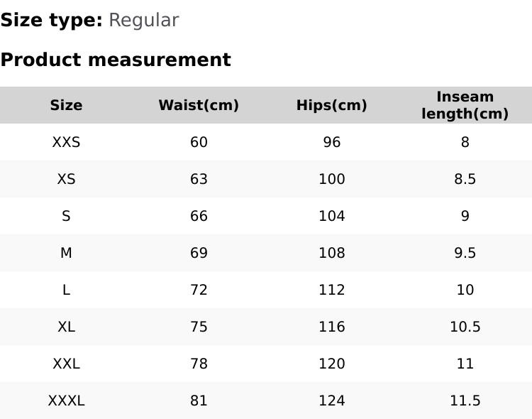Click waist value 78 in XXL row
This screenshot has width=532, height=419.
coord(199,364)
